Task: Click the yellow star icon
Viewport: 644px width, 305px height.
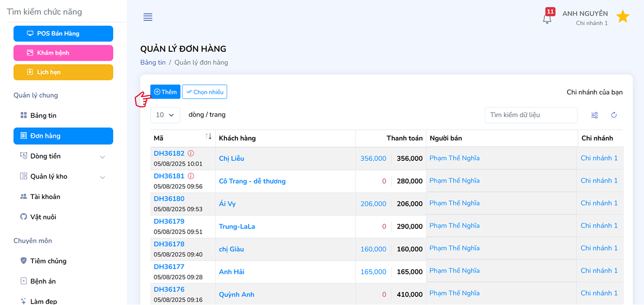Action: 622,17
